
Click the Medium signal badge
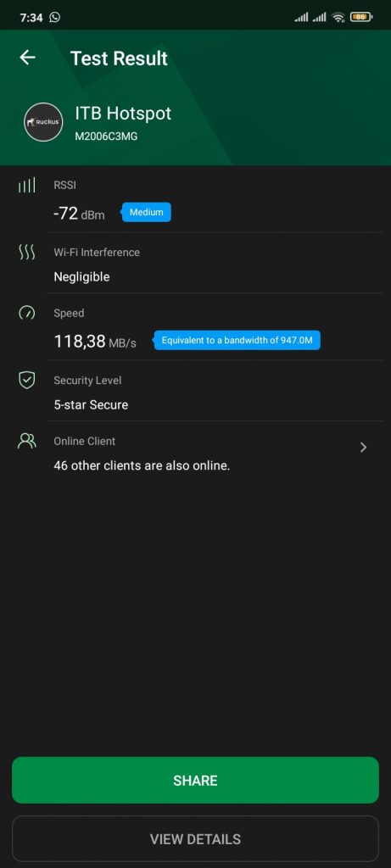click(146, 212)
